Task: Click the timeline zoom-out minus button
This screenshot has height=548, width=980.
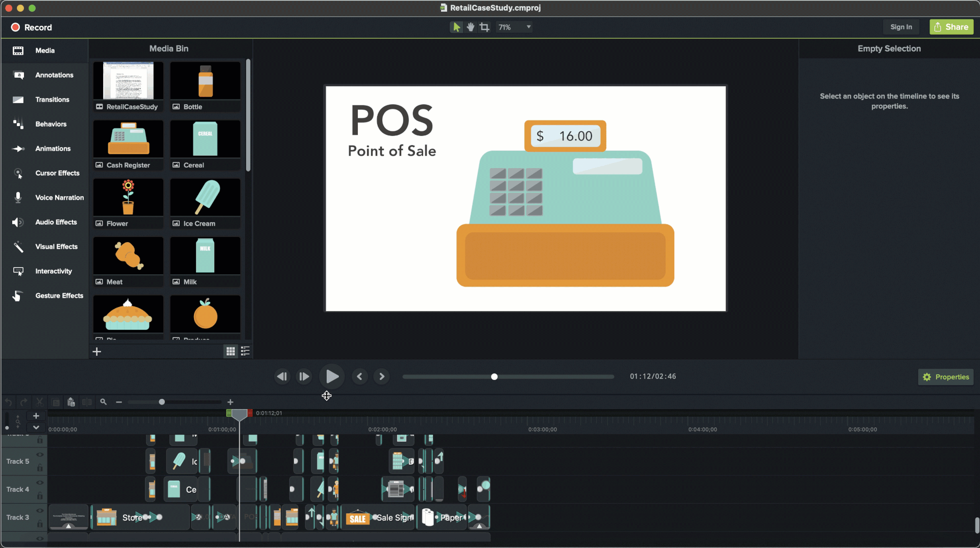Action: click(x=119, y=402)
